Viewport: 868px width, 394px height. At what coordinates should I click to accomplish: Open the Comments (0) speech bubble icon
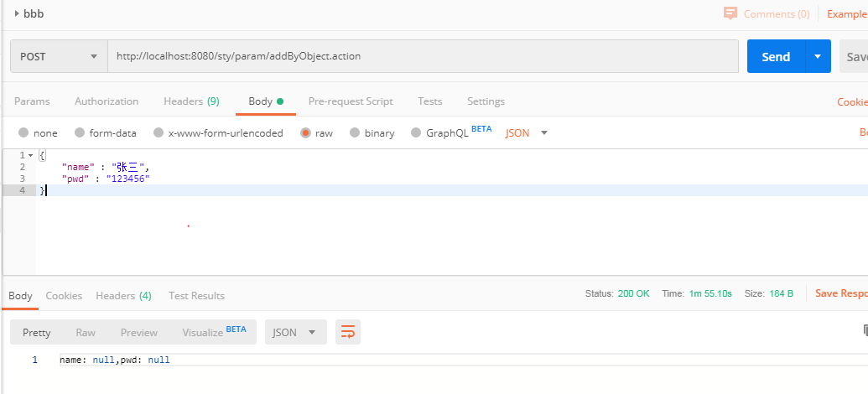click(730, 13)
